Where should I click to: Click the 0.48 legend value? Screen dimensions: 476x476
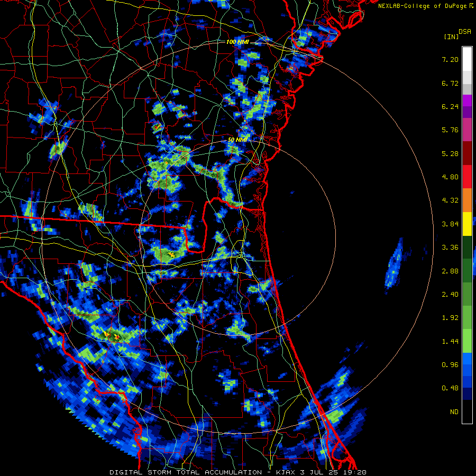[x=450, y=388]
